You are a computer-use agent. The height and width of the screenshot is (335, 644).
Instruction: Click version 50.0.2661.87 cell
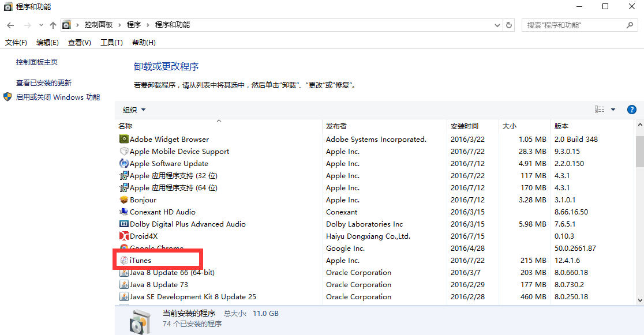point(575,249)
